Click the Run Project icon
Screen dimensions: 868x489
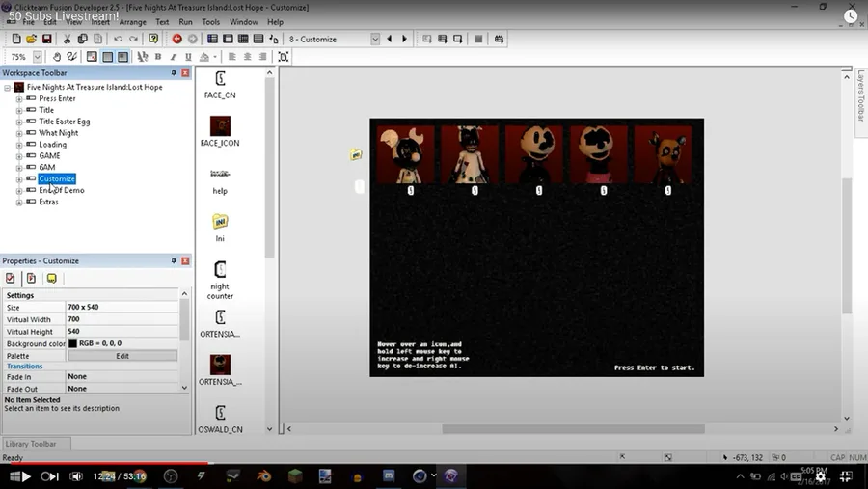click(x=427, y=39)
